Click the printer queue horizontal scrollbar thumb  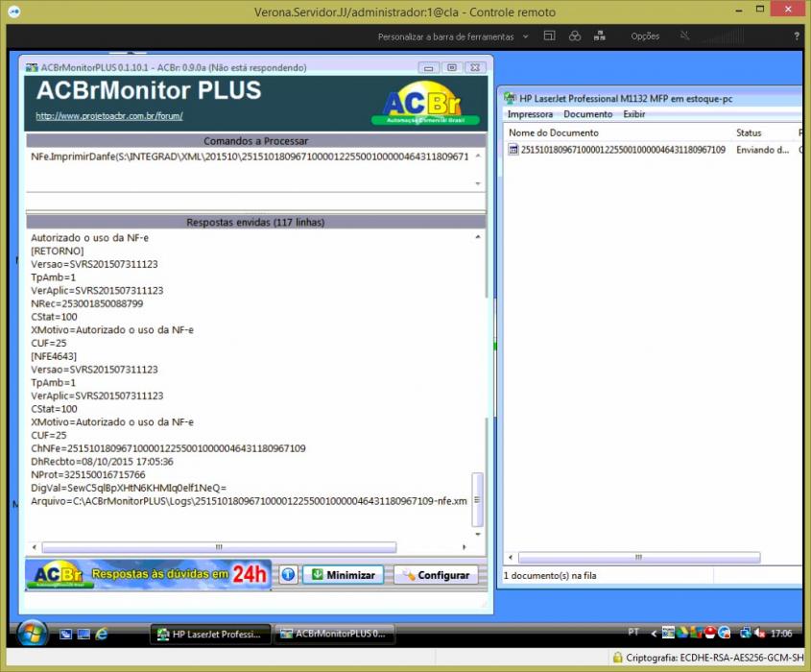(639, 557)
